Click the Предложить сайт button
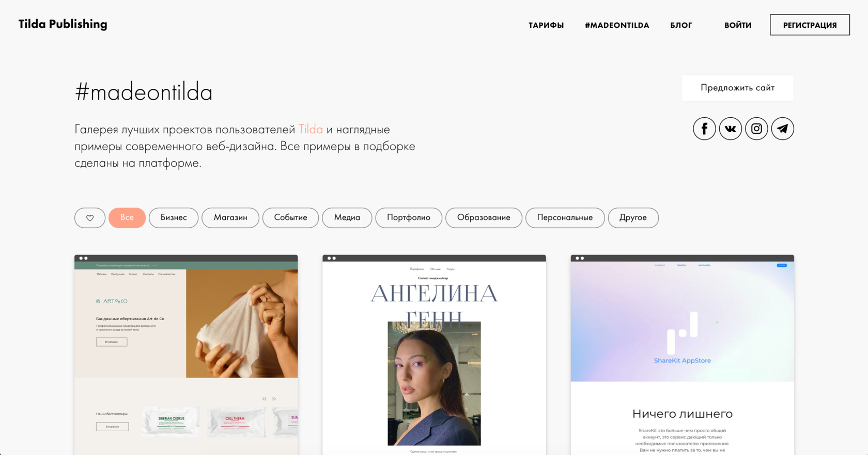The image size is (868, 455). point(738,88)
